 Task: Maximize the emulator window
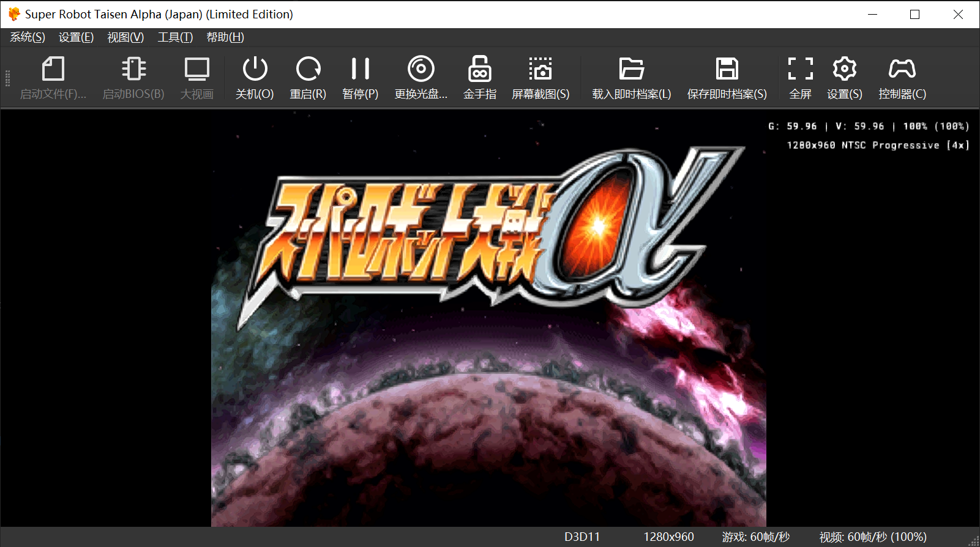click(915, 14)
